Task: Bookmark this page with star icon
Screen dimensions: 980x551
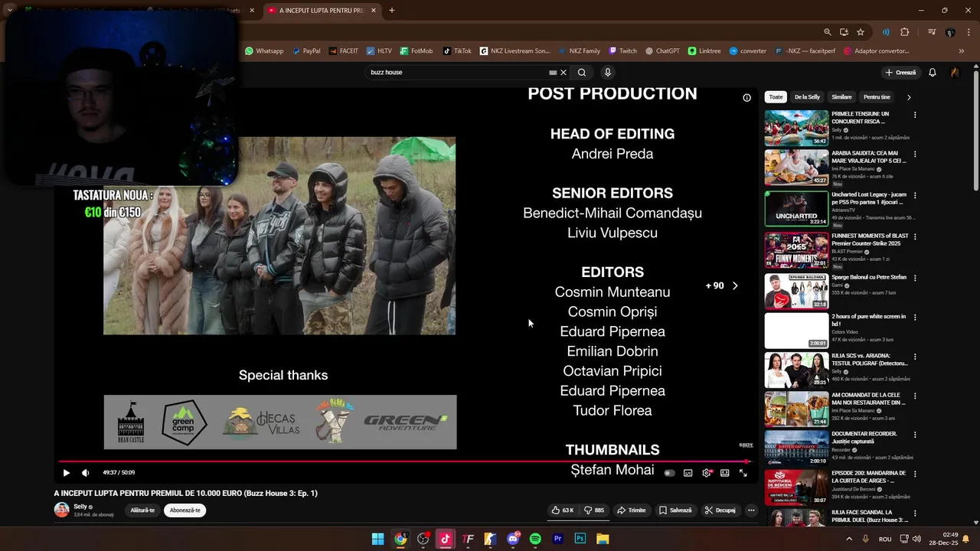Action: tap(861, 32)
